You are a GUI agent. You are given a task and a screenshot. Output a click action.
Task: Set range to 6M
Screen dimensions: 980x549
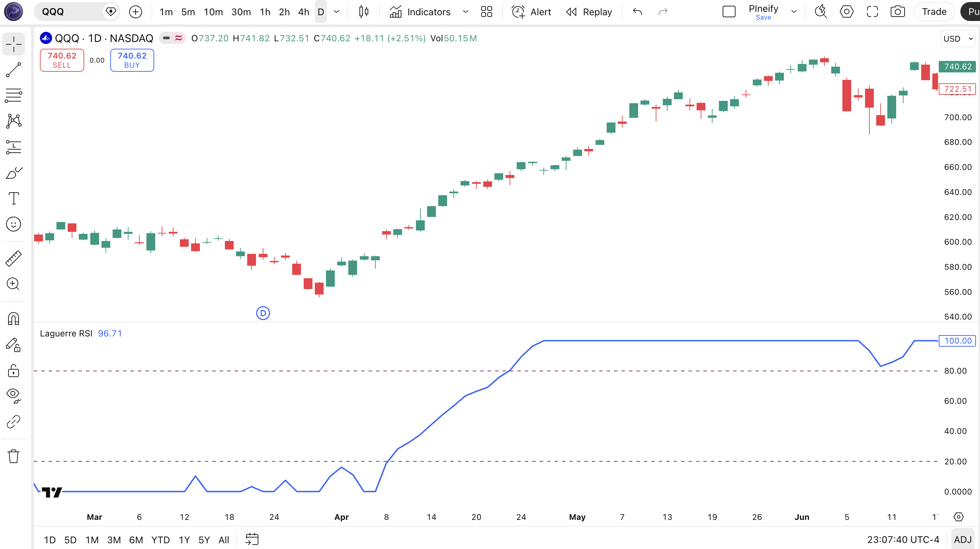(x=136, y=540)
